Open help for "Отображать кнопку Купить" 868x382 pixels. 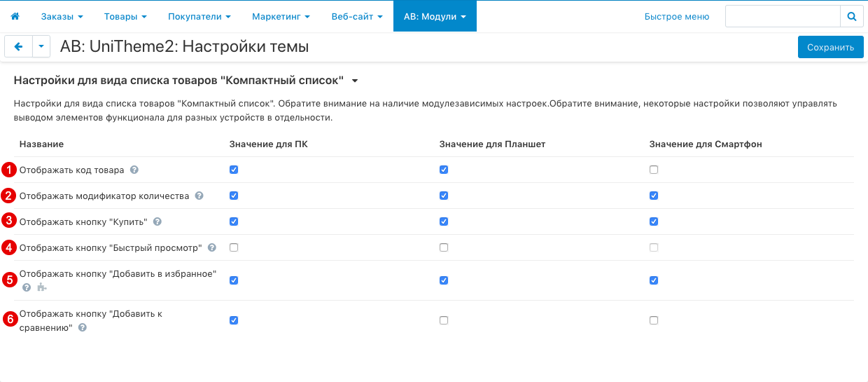(157, 221)
